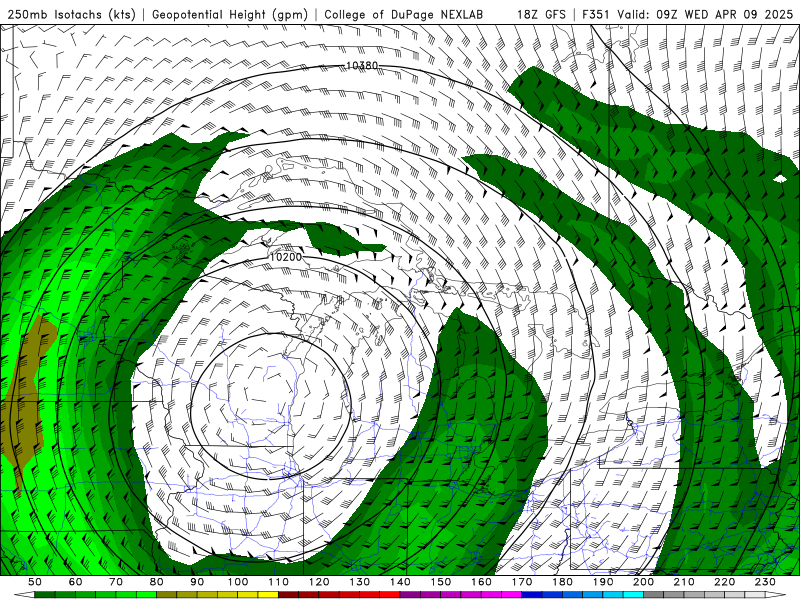Select the gray color bar swatch under 220

(x=715, y=595)
